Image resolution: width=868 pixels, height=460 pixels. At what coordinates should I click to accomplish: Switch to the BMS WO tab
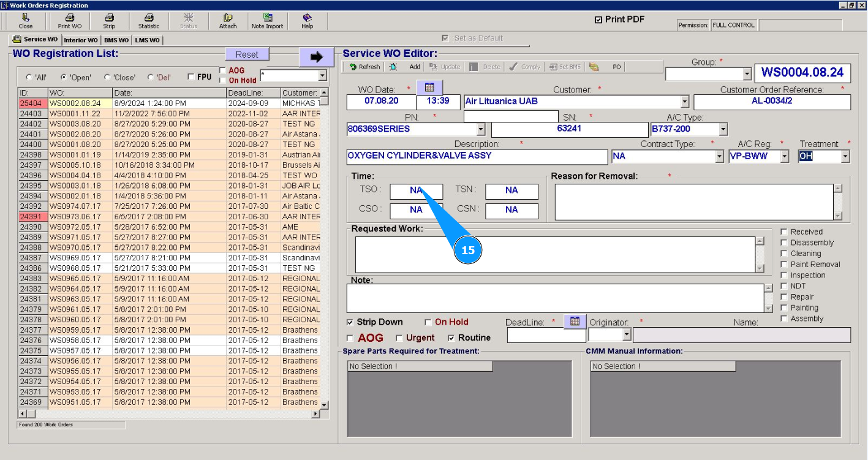(116, 40)
